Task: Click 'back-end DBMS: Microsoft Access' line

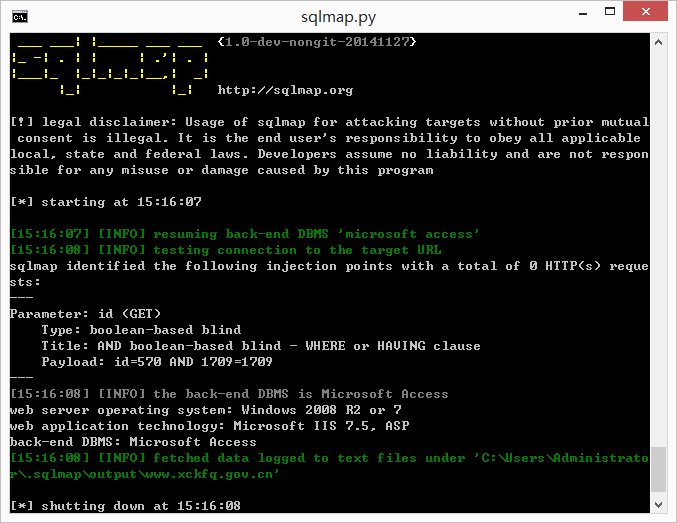Action: click(133, 442)
